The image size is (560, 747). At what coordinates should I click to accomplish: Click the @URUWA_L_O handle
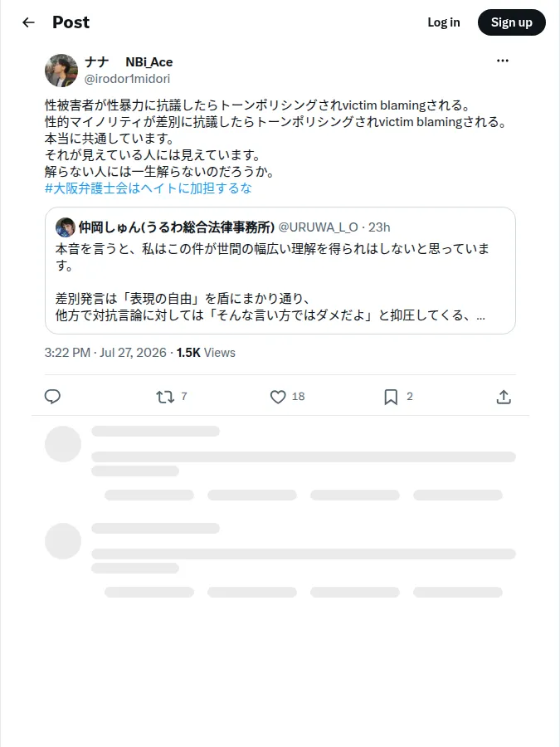pos(318,227)
